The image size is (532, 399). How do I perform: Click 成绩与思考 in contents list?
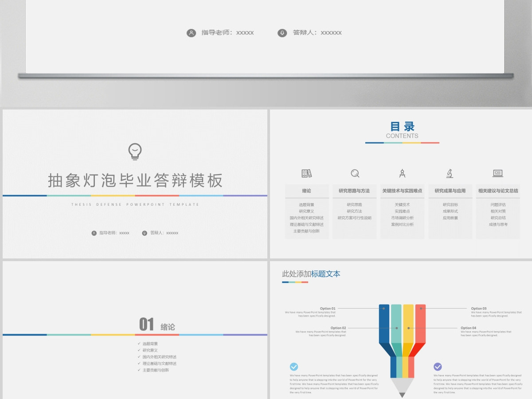click(x=498, y=225)
